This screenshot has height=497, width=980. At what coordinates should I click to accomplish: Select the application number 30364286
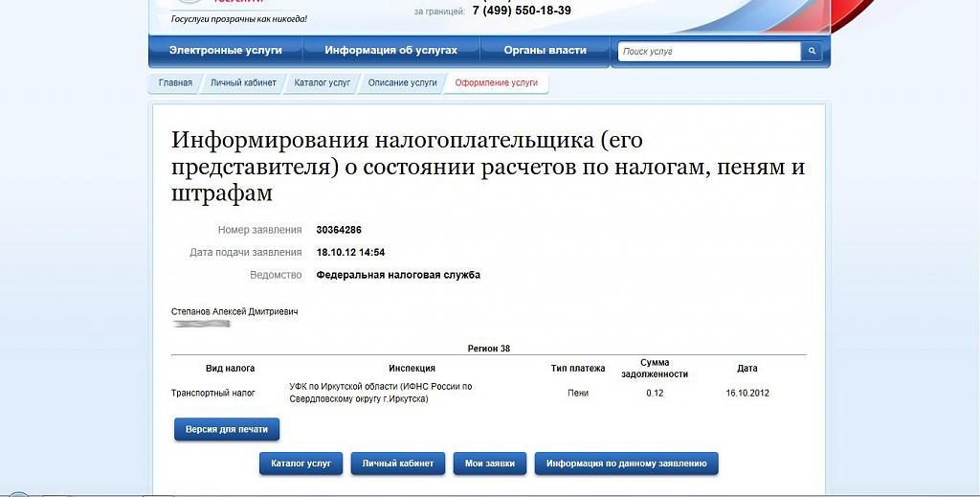[x=339, y=230]
